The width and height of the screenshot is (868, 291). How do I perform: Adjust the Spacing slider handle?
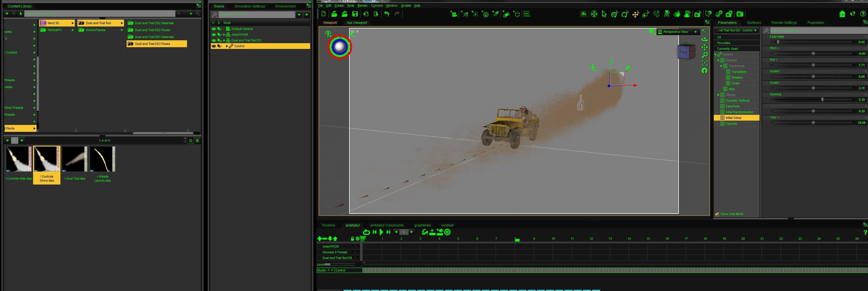[823, 100]
